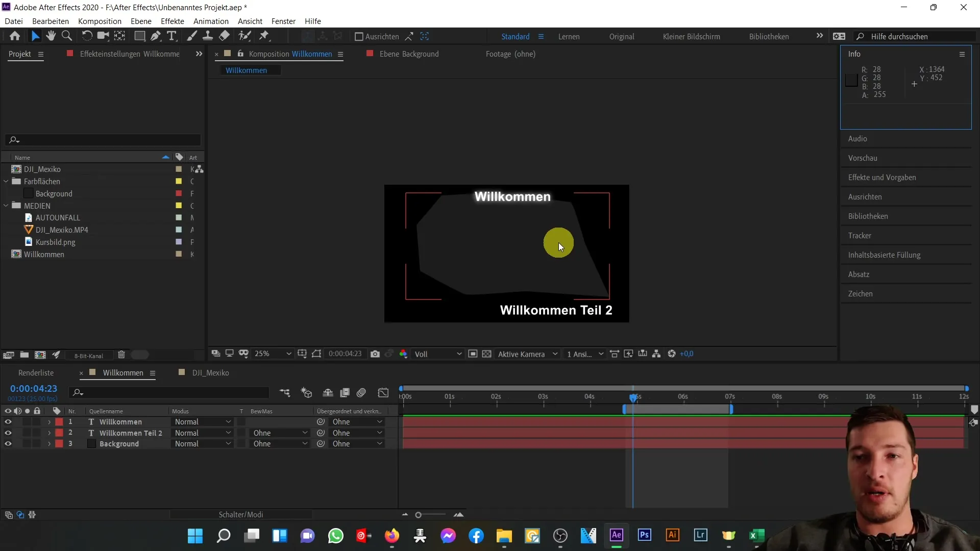Click the DJI_Mexiko timeline tab
The image size is (980, 551).
coord(211,373)
